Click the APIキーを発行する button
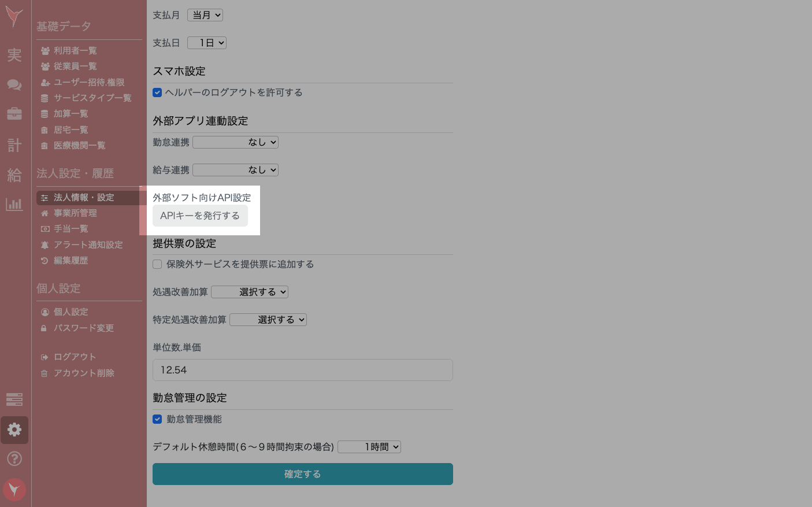The height and width of the screenshot is (507, 812). point(200,215)
